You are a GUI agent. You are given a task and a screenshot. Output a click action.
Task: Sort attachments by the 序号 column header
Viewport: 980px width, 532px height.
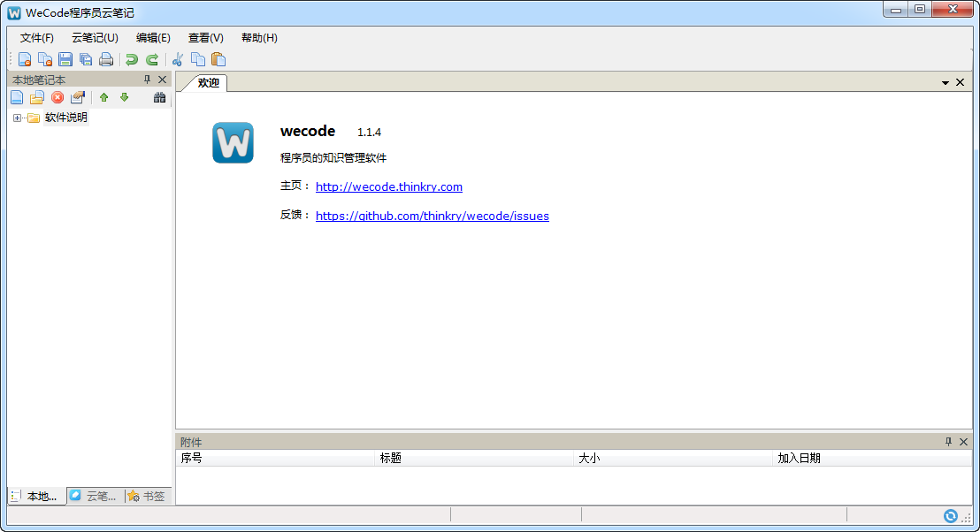(x=275, y=459)
